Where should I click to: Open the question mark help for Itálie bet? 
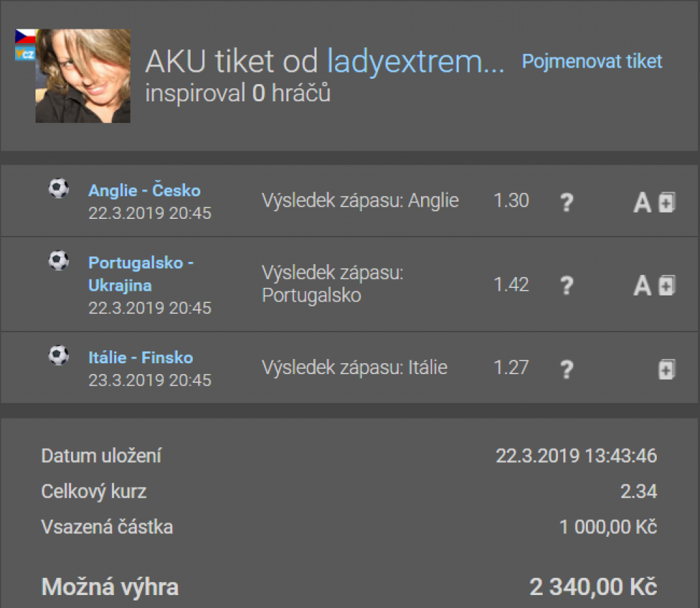pyautogui.click(x=566, y=370)
